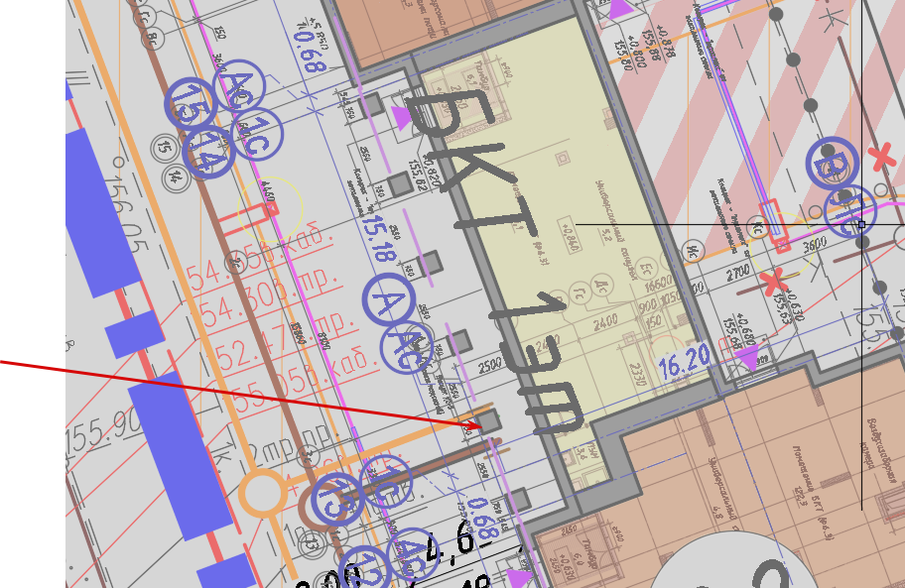Image resolution: width=905 pixels, height=588 pixels.
Task: Select the blue circled 'А' axis marker
Action: pyautogui.click(x=389, y=300)
